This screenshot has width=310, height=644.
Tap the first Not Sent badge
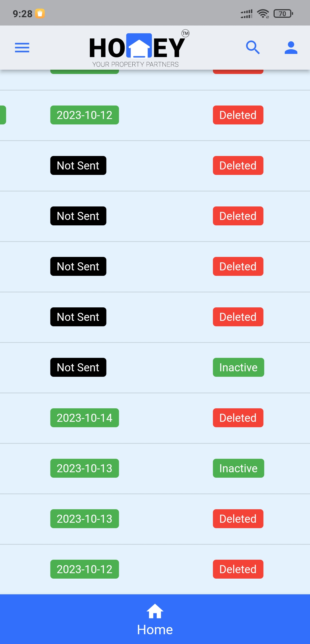[78, 165]
